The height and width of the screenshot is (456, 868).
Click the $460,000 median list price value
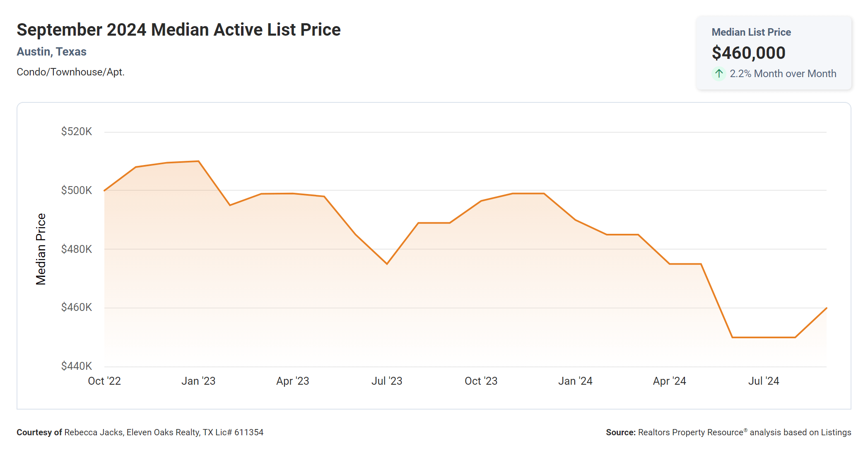pos(748,53)
